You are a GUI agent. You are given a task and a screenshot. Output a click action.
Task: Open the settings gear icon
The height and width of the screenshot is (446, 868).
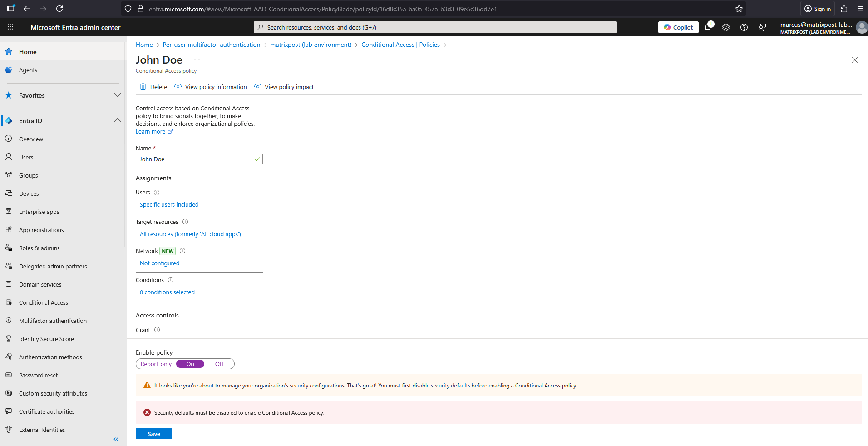click(x=726, y=27)
